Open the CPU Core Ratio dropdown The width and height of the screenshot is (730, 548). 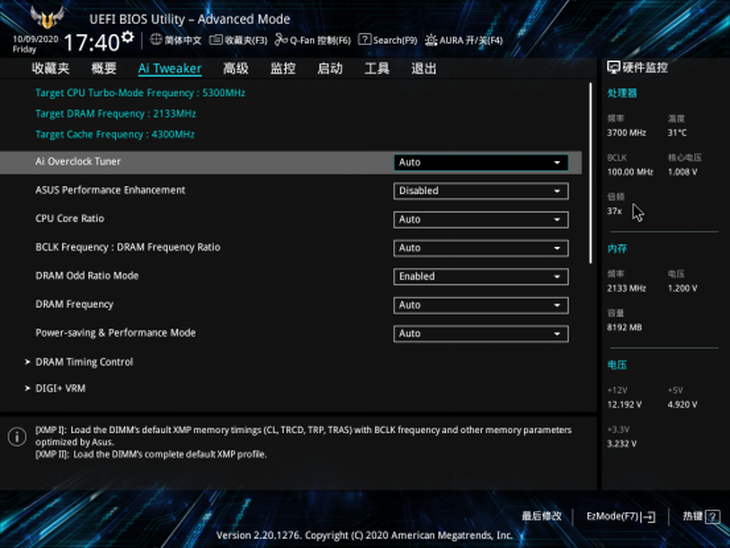click(480, 220)
